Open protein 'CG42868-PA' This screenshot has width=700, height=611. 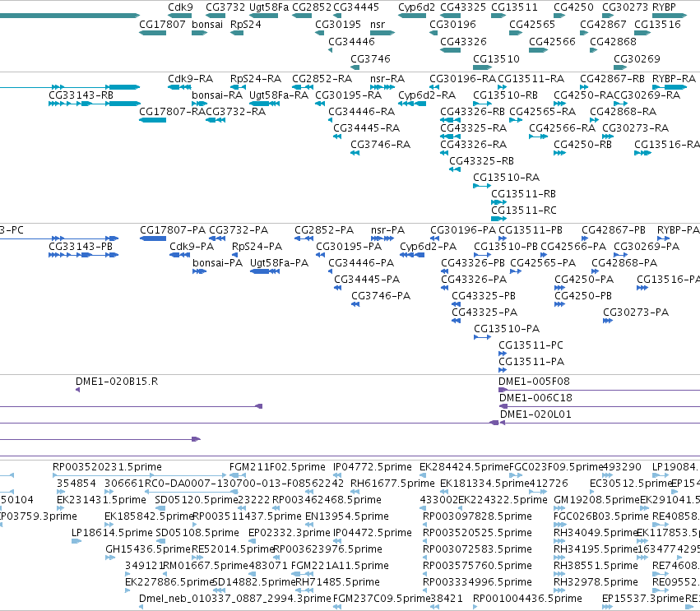click(624, 263)
